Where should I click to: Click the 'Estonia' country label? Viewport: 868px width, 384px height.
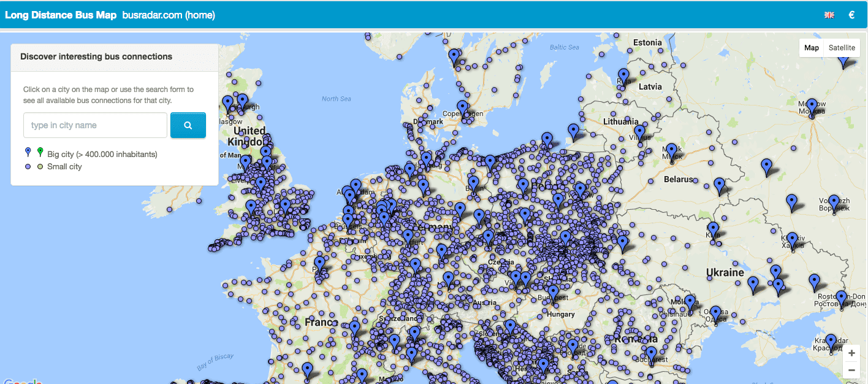[x=647, y=42]
